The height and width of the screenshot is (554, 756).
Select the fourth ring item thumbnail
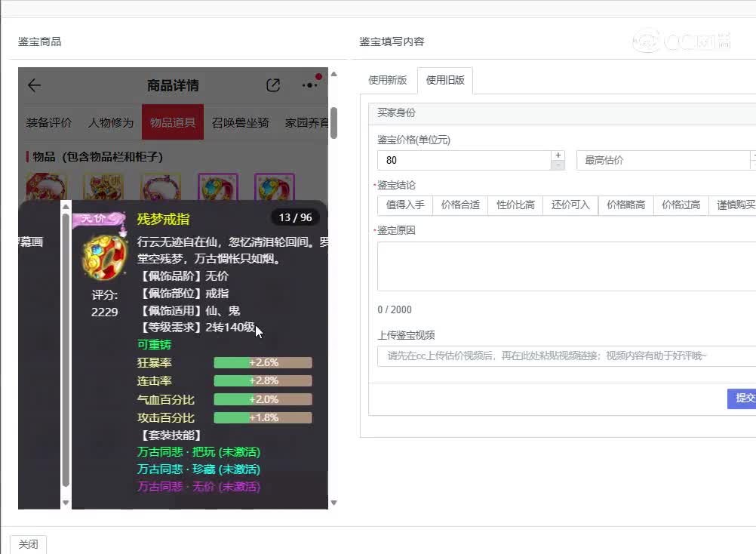[x=217, y=186]
